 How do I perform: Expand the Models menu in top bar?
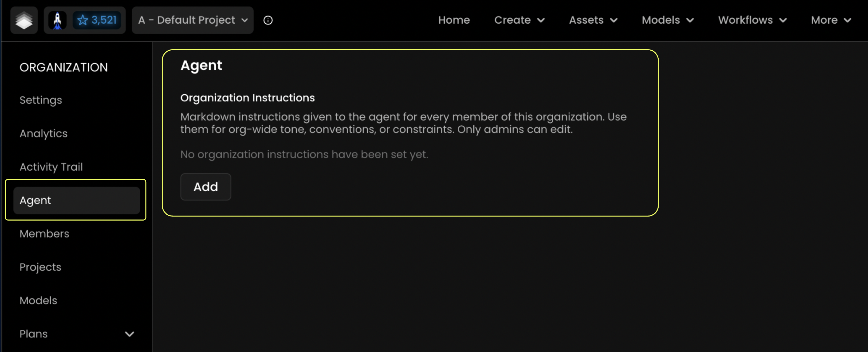coord(668,20)
